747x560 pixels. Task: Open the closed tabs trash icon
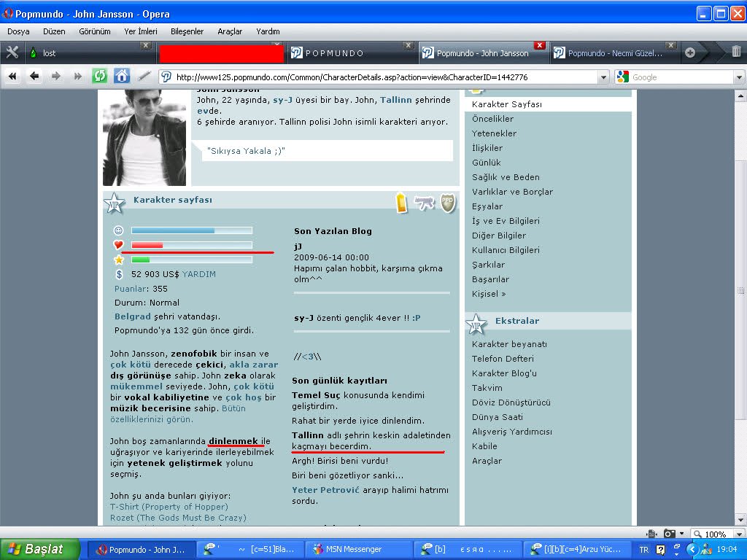pos(736,52)
